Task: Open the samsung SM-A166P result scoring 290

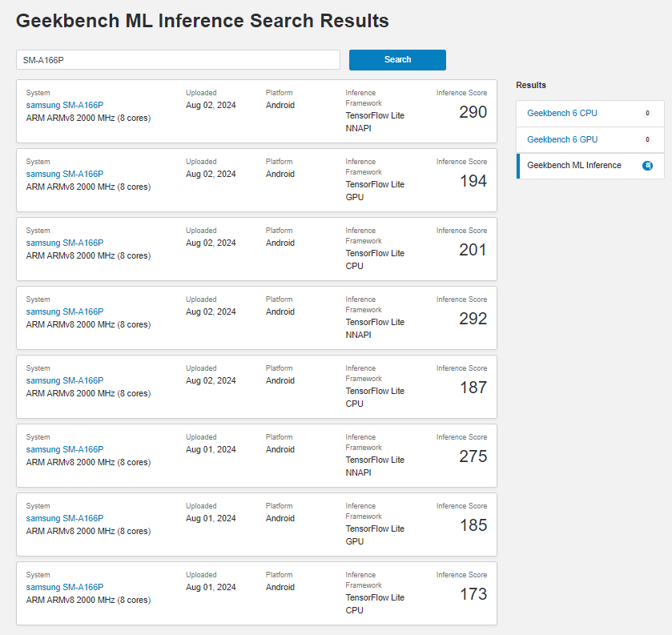Action: pyautogui.click(x=65, y=105)
